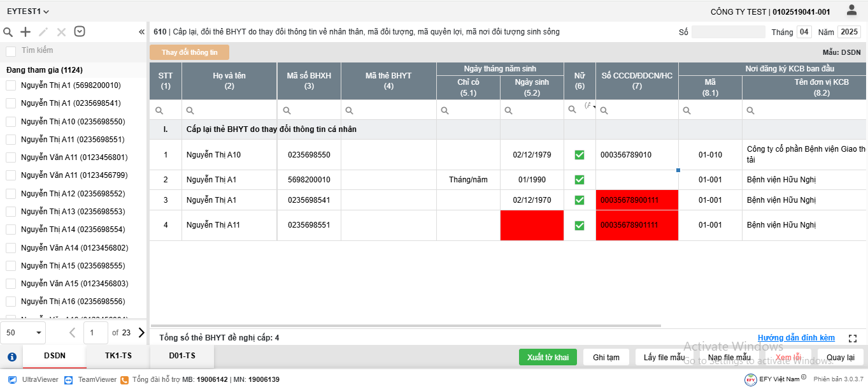The width and height of the screenshot is (868, 387).
Task: Click the search magnifier icon in left toolbar
Action: [x=8, y=32]
